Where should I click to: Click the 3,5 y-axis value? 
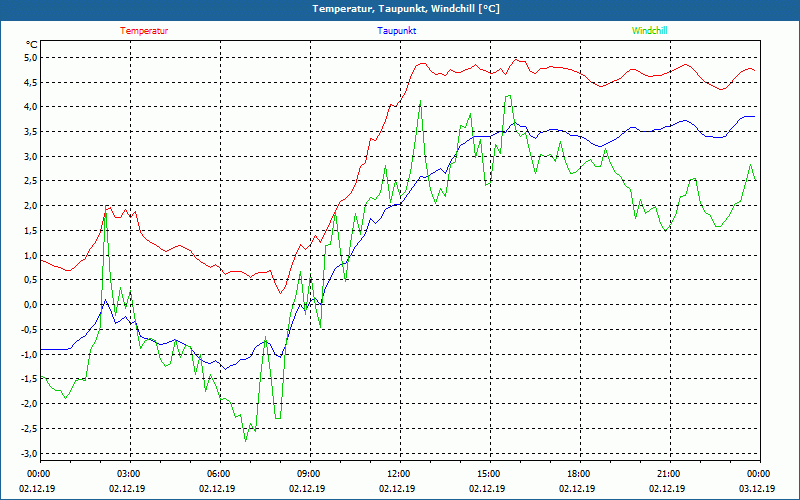pos(31,132)
